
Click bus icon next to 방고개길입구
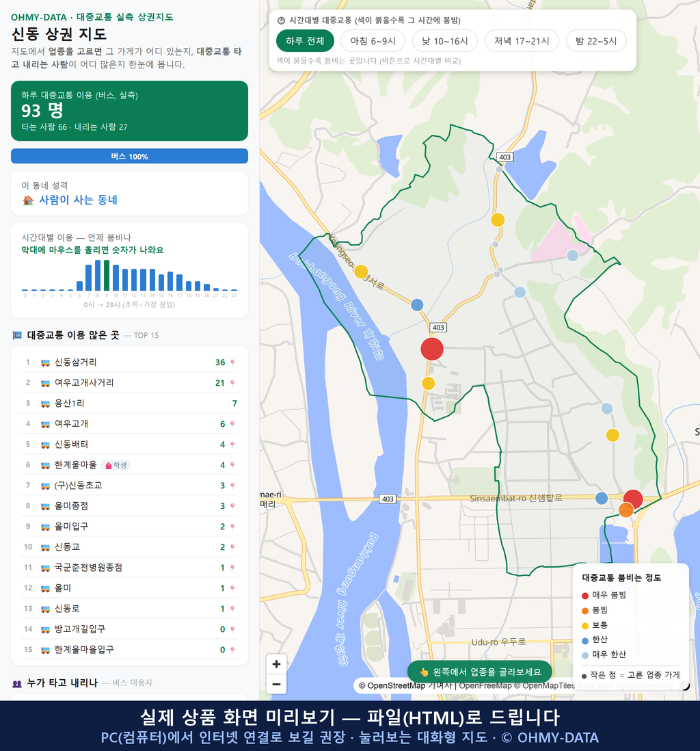[46, 630]
